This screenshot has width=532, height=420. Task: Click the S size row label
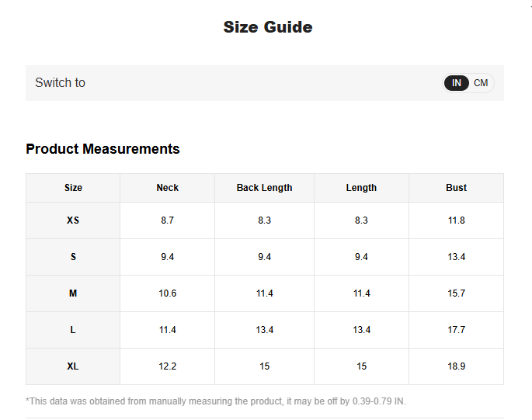point(73,257)
